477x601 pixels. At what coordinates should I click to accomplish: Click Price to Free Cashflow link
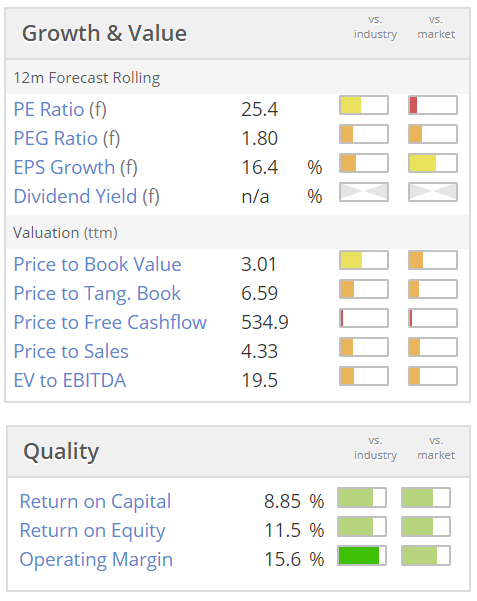pos(110,322)
